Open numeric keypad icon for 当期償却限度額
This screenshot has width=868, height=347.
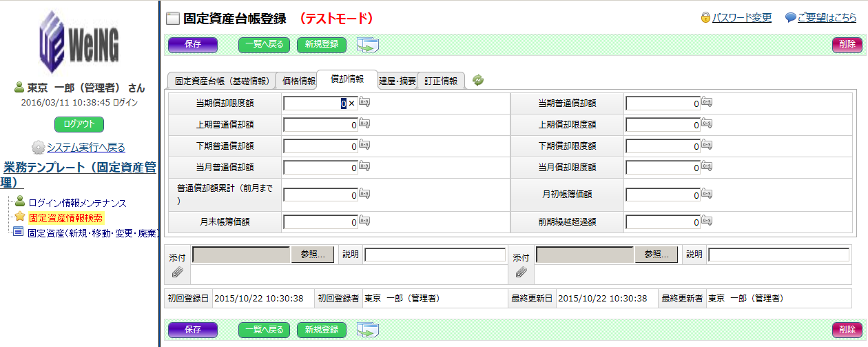point(364,103)
